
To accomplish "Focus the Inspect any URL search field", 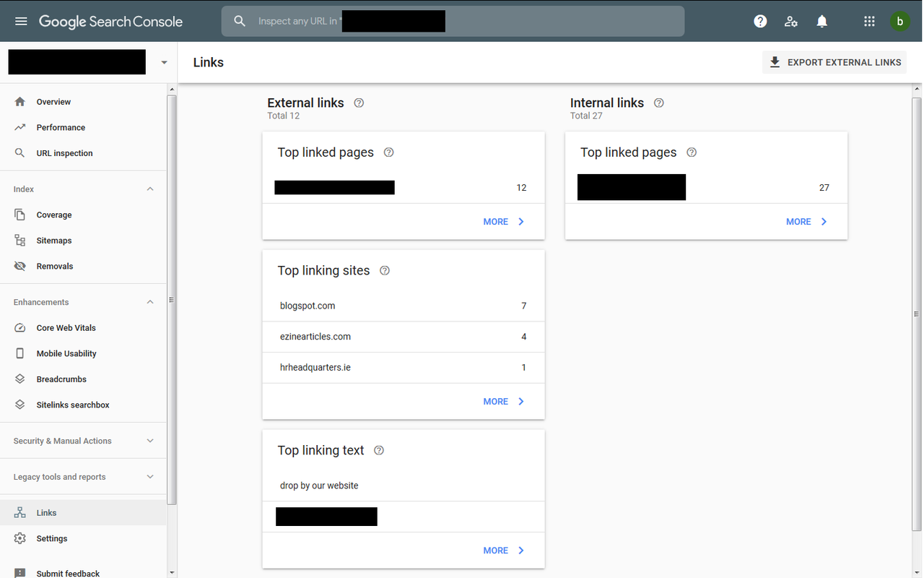I will pos(453,21).
